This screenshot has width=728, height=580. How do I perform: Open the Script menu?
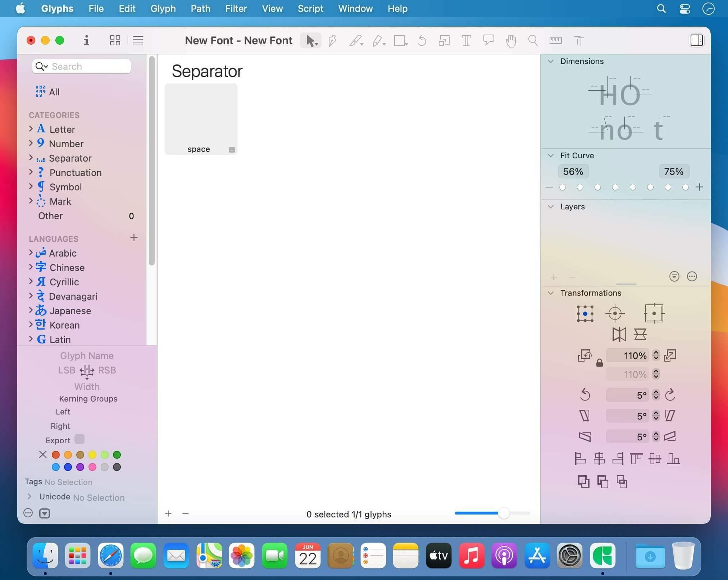[x=310, y=9]
